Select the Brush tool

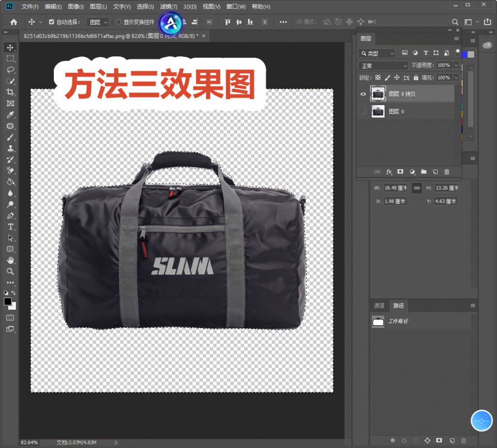pos(10,137)
